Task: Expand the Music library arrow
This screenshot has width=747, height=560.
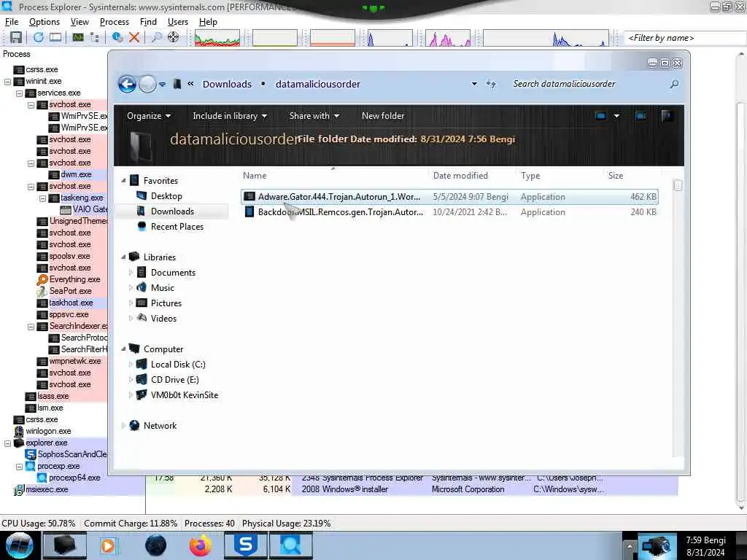Action: point(131,287)
